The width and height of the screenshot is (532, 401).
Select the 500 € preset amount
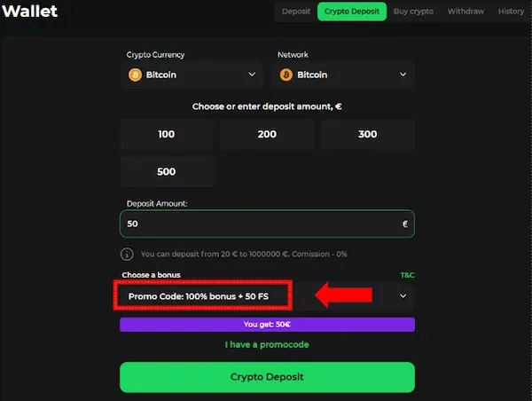tap(167, 172)
